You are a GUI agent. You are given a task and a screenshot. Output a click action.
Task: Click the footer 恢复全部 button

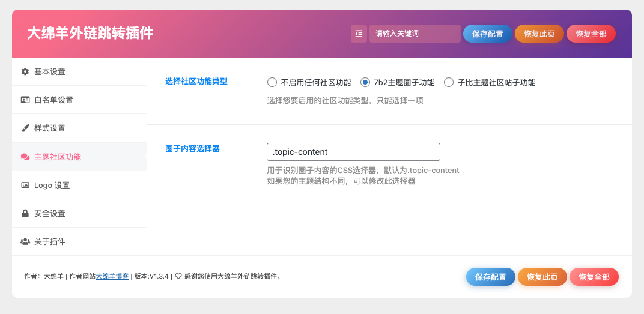click(x=594, y=277)
